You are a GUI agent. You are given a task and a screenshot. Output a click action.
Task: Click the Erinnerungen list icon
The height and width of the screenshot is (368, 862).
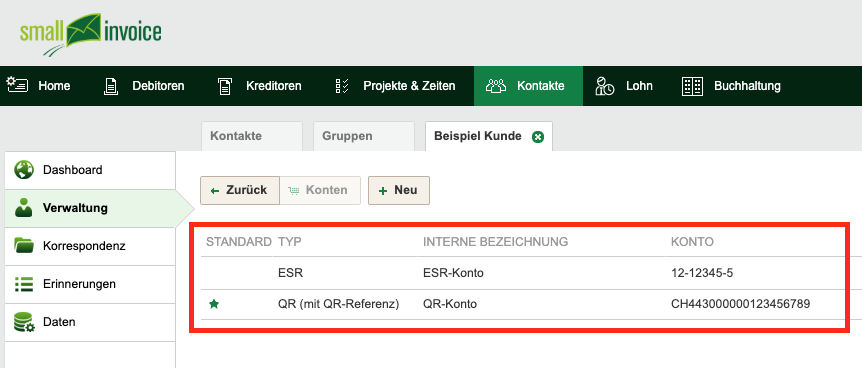24,284
